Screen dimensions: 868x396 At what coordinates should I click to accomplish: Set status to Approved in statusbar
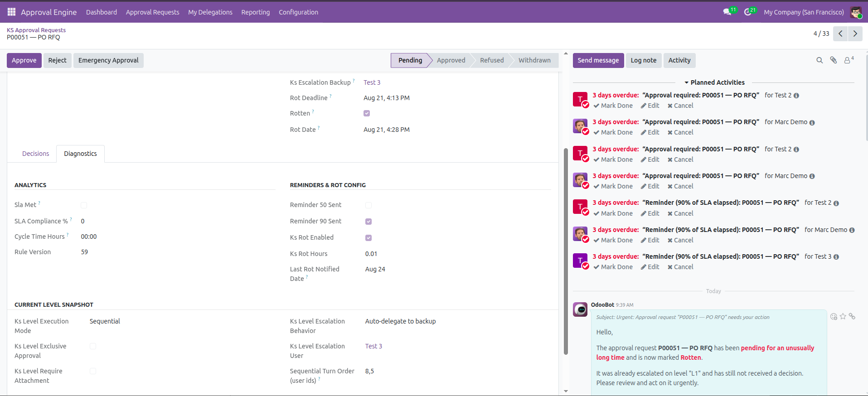[x=451, y=60]
